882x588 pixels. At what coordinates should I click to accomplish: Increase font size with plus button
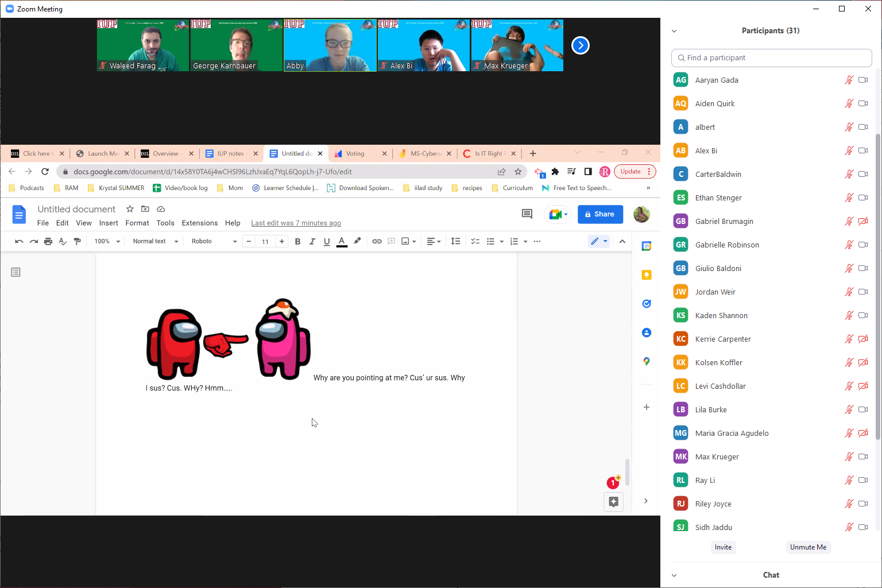[282, 242]
